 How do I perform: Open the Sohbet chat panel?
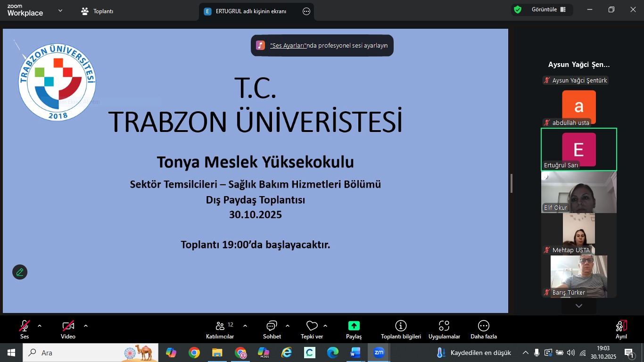(272, 326)
